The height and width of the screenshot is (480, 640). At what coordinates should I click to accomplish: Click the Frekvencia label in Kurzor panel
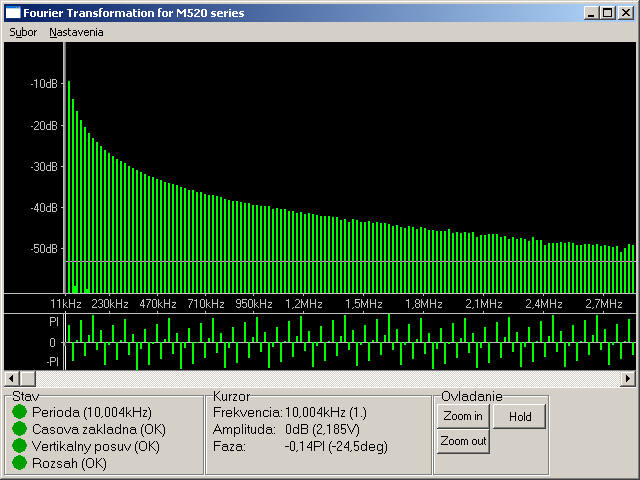248,412
